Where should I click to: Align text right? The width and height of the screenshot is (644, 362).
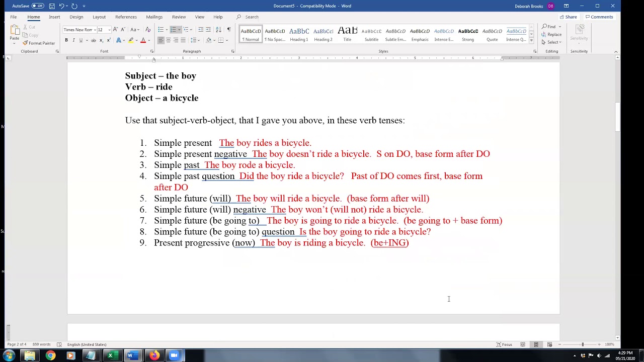pyautogui.click(x=176, y=40)
